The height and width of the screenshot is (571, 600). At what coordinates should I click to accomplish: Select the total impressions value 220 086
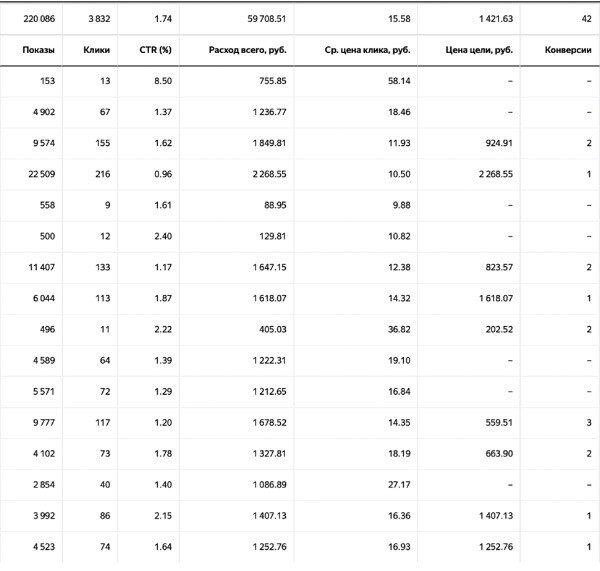(39, 19)
